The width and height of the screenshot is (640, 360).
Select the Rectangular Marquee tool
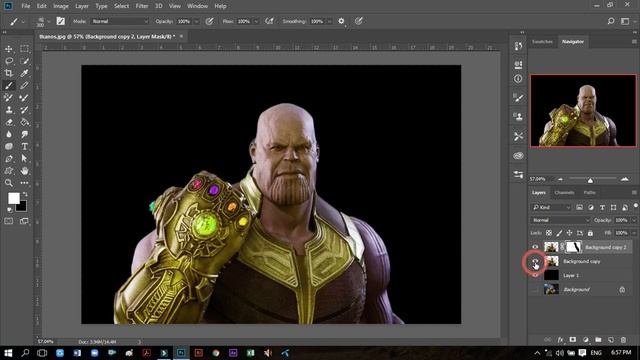(x=24, y=49)
